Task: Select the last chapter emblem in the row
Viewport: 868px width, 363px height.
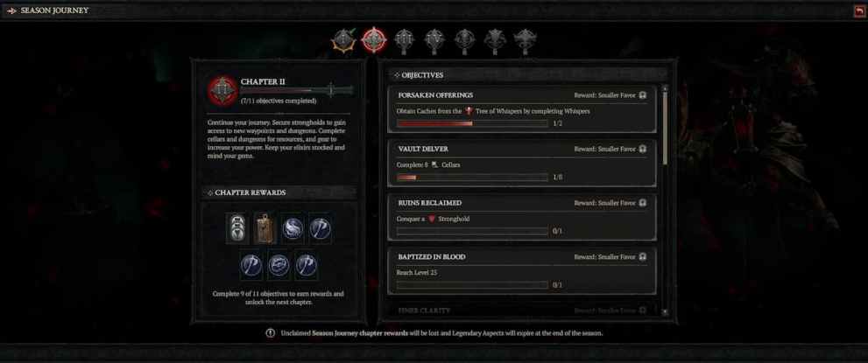Action: (x=525, y=42)
